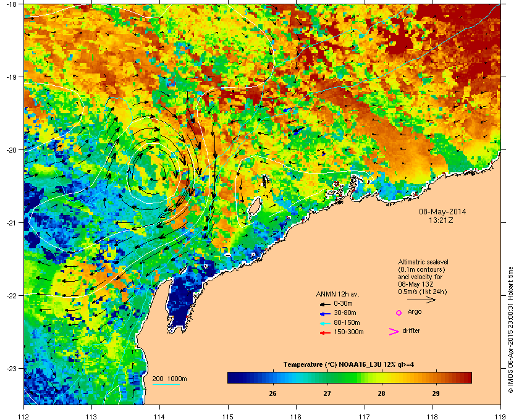Click the longitude axis label 119
Image resolution: width=519 pixels, height=420 pixels.
click(500, 416)
